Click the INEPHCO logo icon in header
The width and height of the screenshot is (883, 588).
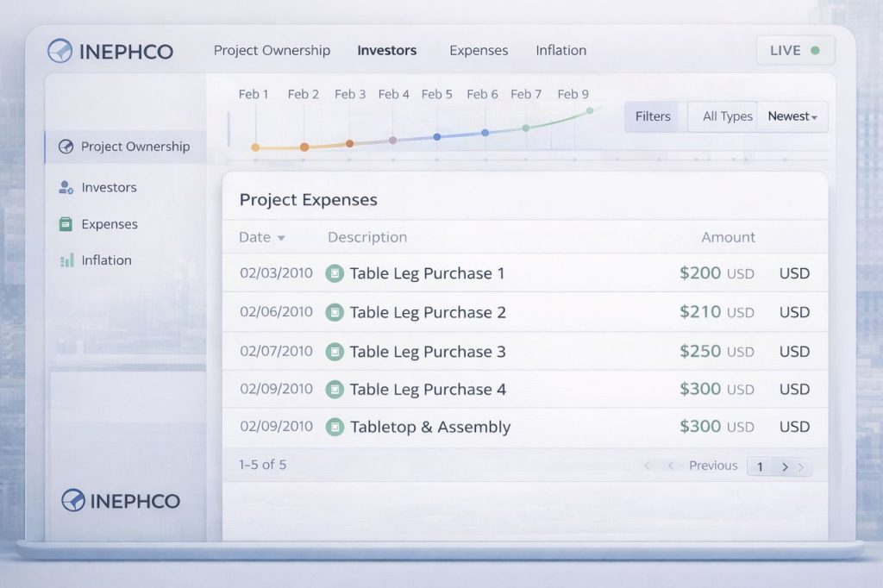[x=60, y=51]
